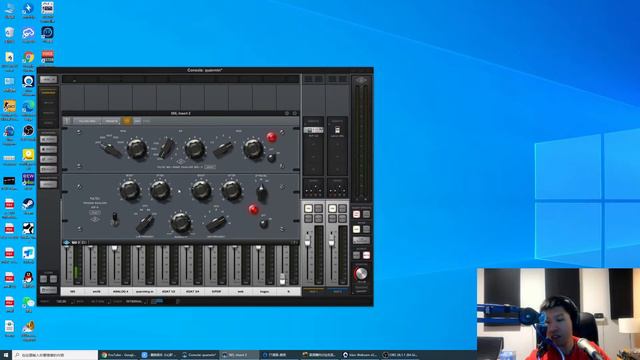
Task: Click the high frequency selector on lower Pultec
Action: coord(216,224)
